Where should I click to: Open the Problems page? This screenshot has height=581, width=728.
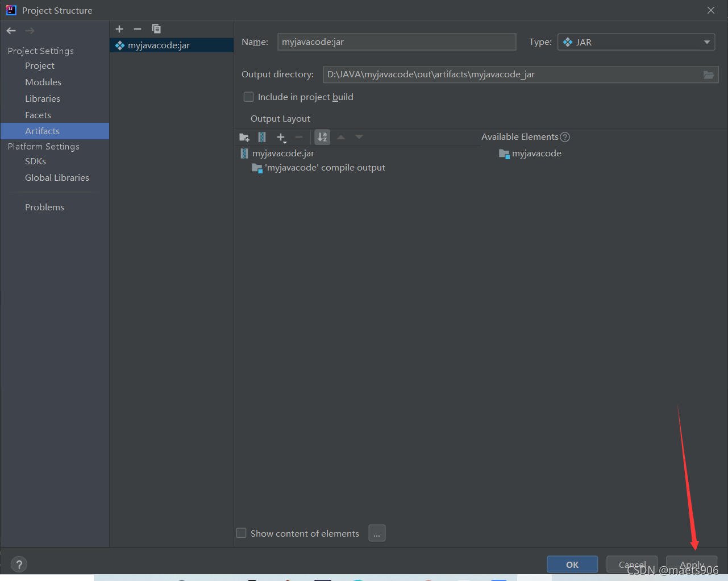click(44, 208)
